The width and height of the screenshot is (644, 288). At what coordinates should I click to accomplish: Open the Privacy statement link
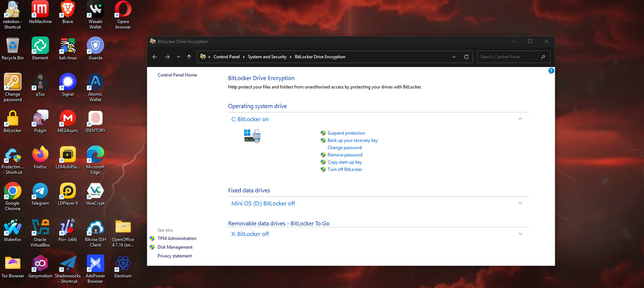[x=175, y=256]
